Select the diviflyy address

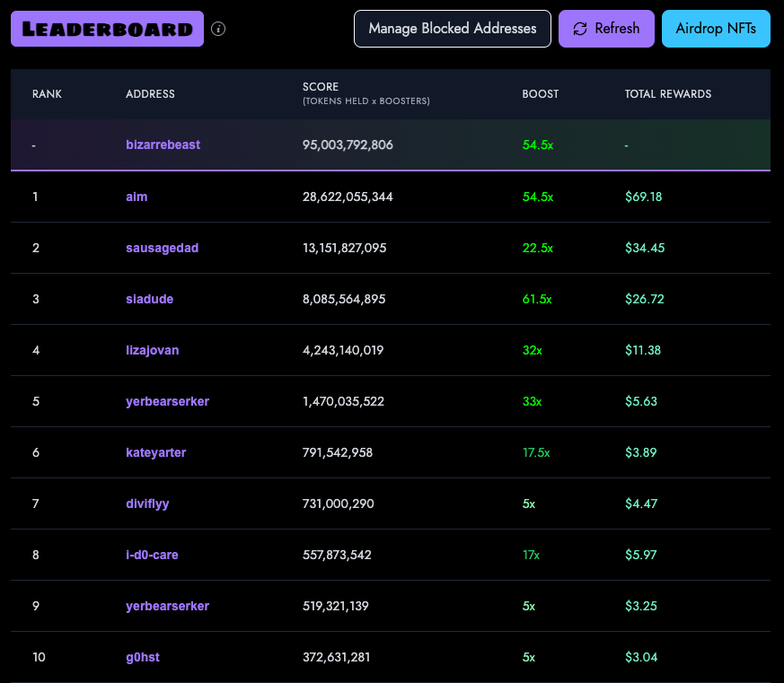pos(147,503)
